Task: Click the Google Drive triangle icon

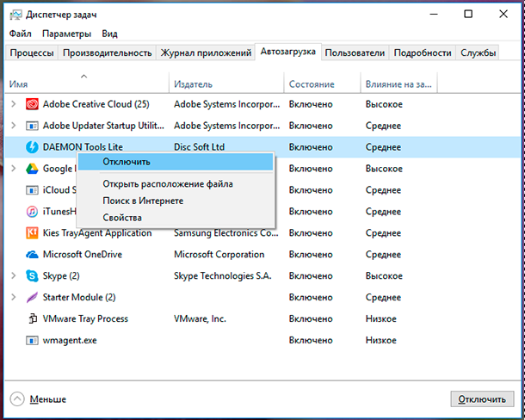Action: [x=32, y=169]
